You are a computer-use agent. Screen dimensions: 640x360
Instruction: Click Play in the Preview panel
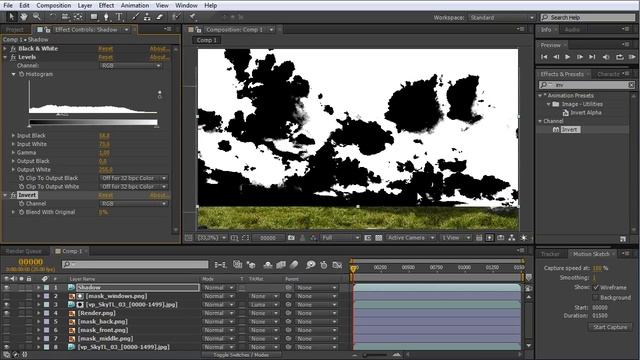[568, 57]
